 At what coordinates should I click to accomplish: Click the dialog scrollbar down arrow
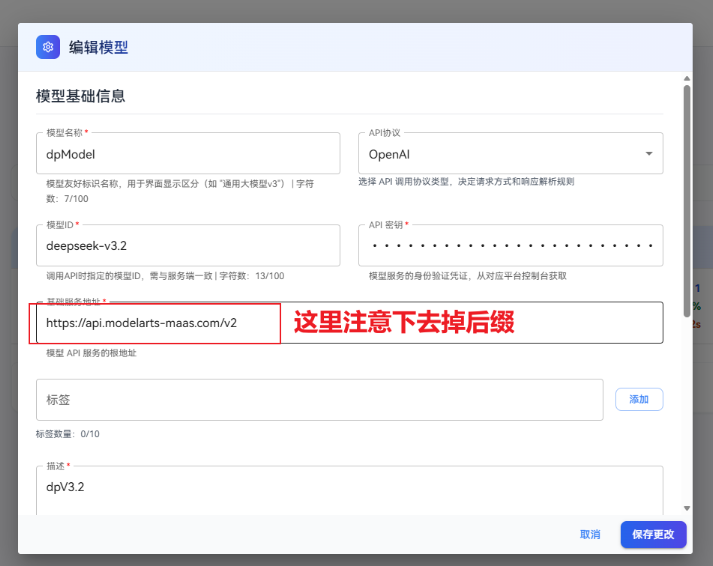click(687, 508)
